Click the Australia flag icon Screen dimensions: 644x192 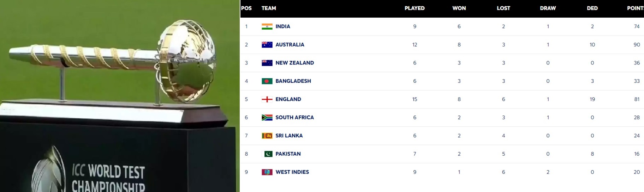[x=267, y=45]
